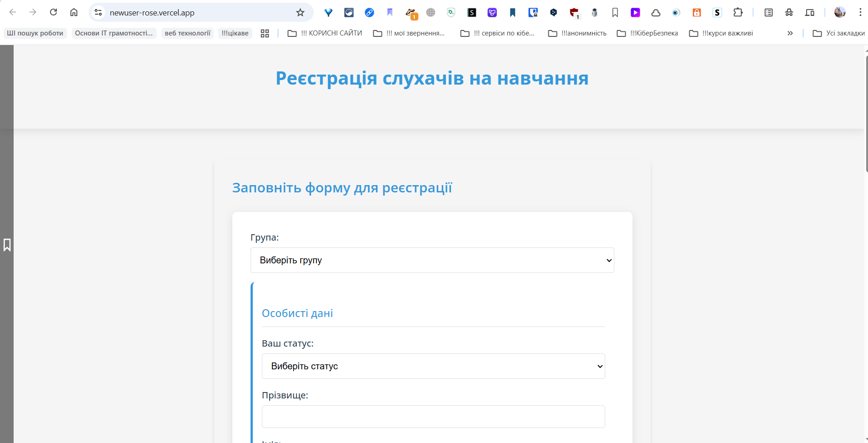868x443 pixels.
Task: Go to the browser home page icon
Action: click(x=74, y=12)
